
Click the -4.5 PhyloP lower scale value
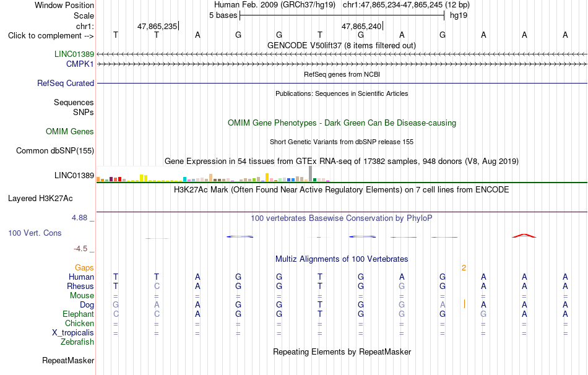tap(80, 249)
